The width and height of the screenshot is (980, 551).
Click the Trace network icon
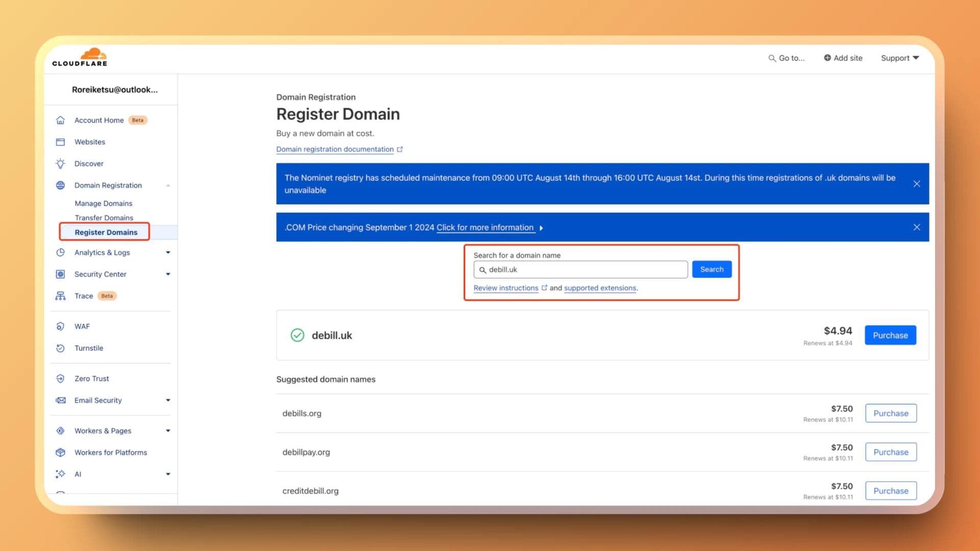pyautogui.click(x=60, y=296)
